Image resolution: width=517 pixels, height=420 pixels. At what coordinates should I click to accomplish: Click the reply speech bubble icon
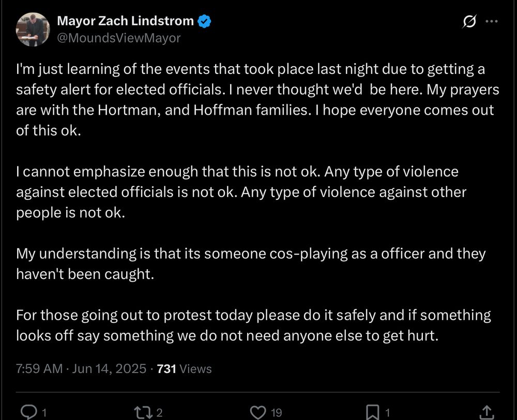28,411
